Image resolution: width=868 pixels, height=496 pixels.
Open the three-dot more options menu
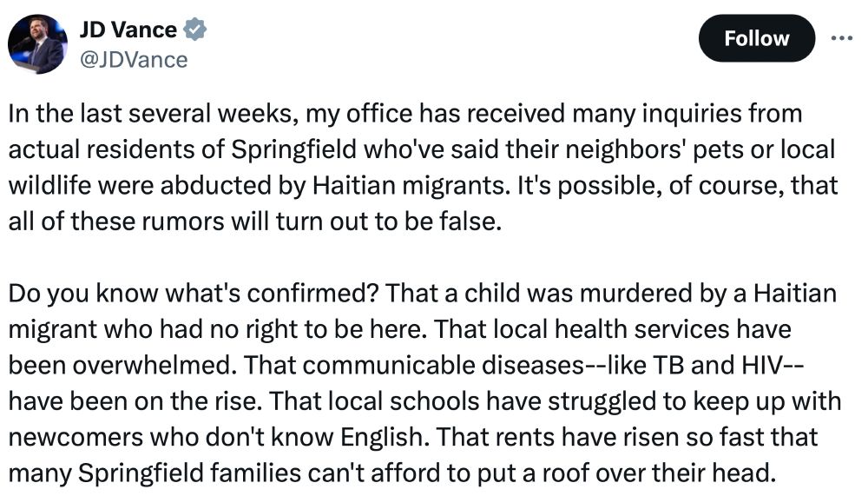coord(842,38)
